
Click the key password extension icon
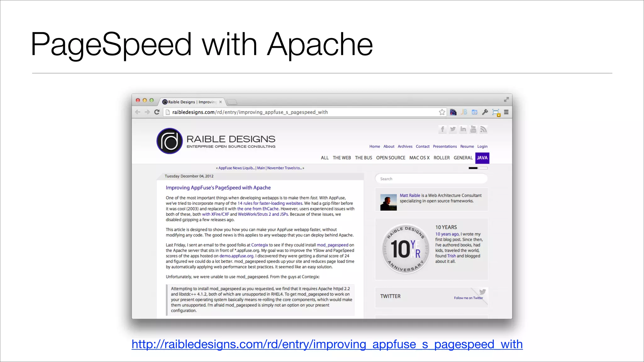[485, 112]
